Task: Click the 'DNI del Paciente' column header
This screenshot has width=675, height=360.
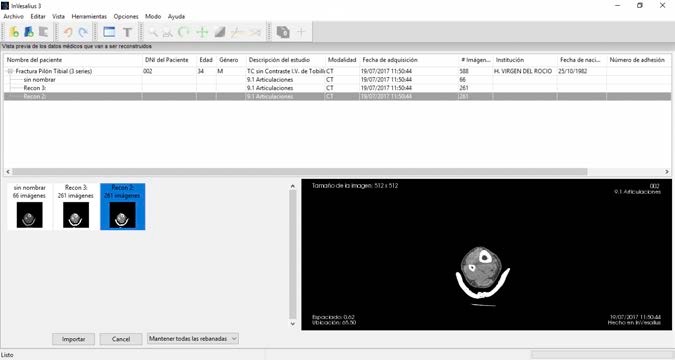Action: click(x=169, y=60)
